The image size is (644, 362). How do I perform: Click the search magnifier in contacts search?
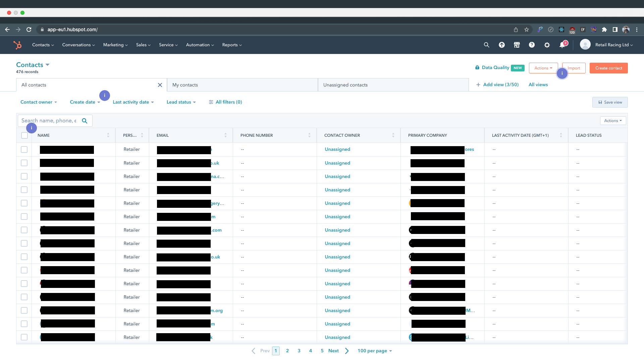pyautogui.click(x=85, y=121)
